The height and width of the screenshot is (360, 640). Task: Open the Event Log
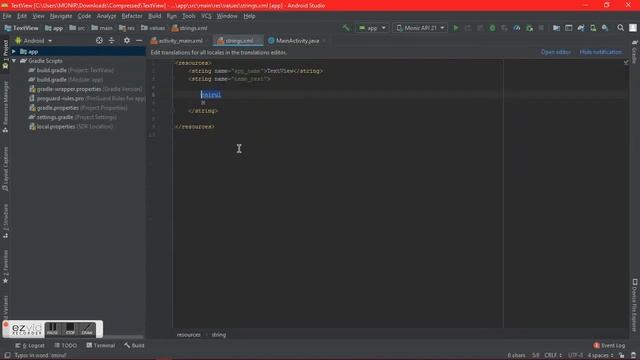(x=609, y=345)
